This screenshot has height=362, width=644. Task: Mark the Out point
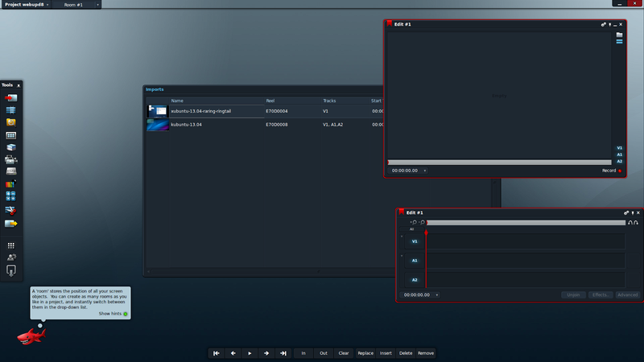click(324, 353)
